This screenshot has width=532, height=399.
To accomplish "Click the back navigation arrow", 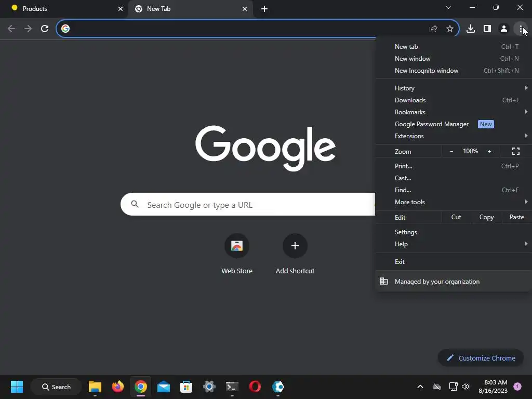I will (11, 29).
